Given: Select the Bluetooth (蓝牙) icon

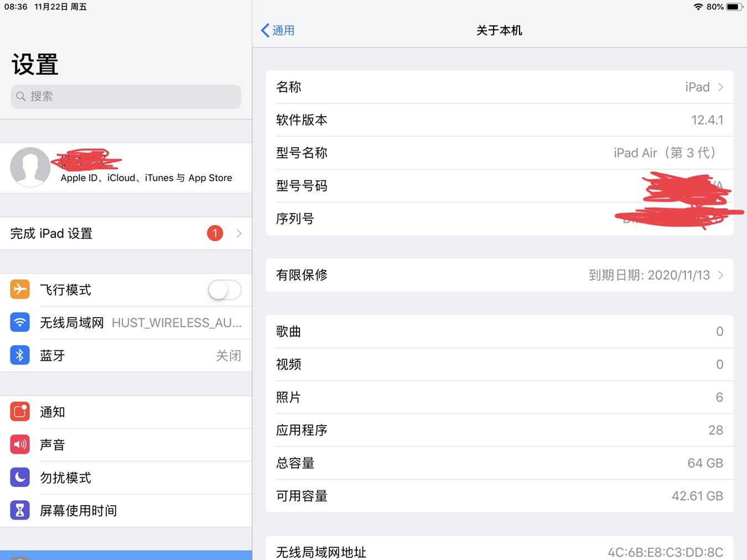Looking at the screenshot, I should click(x=20, y=355).
